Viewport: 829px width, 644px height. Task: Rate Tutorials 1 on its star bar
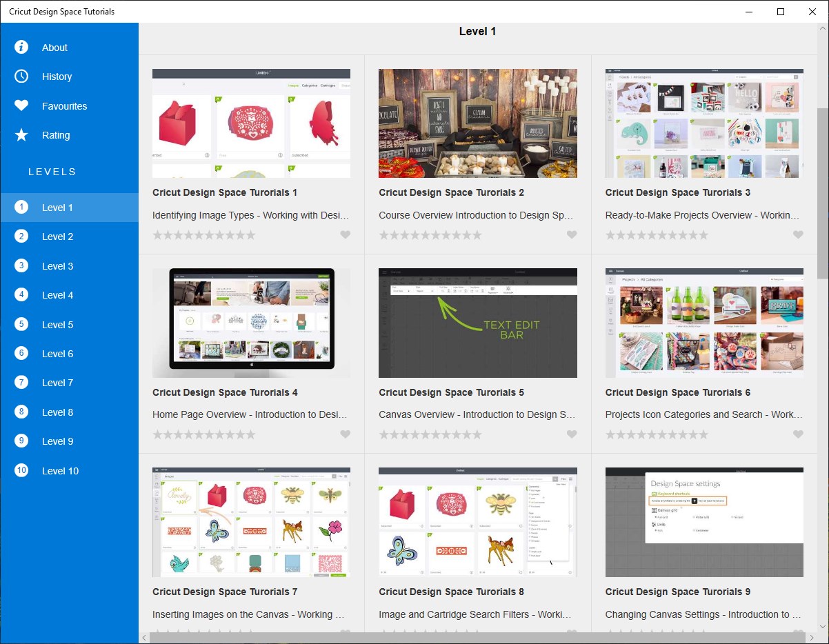(x=203, y=235)
